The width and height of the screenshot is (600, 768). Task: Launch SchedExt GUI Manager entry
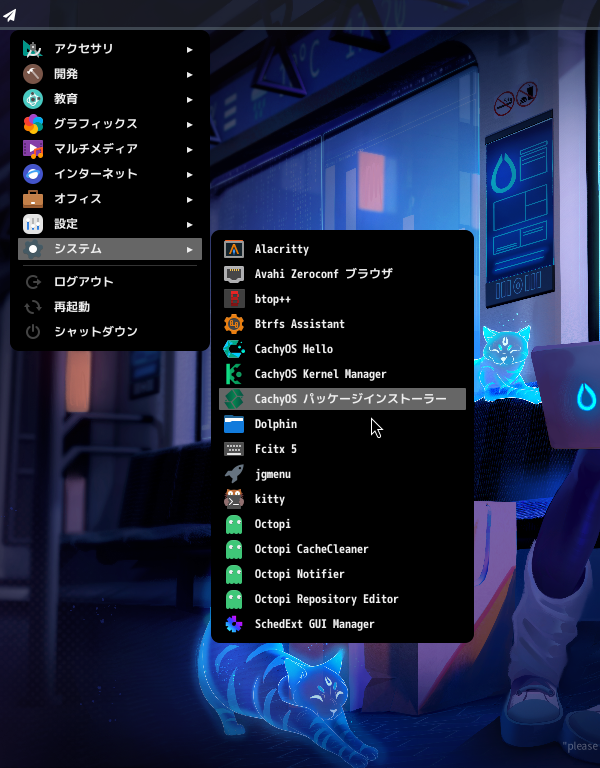coord(342,624)
